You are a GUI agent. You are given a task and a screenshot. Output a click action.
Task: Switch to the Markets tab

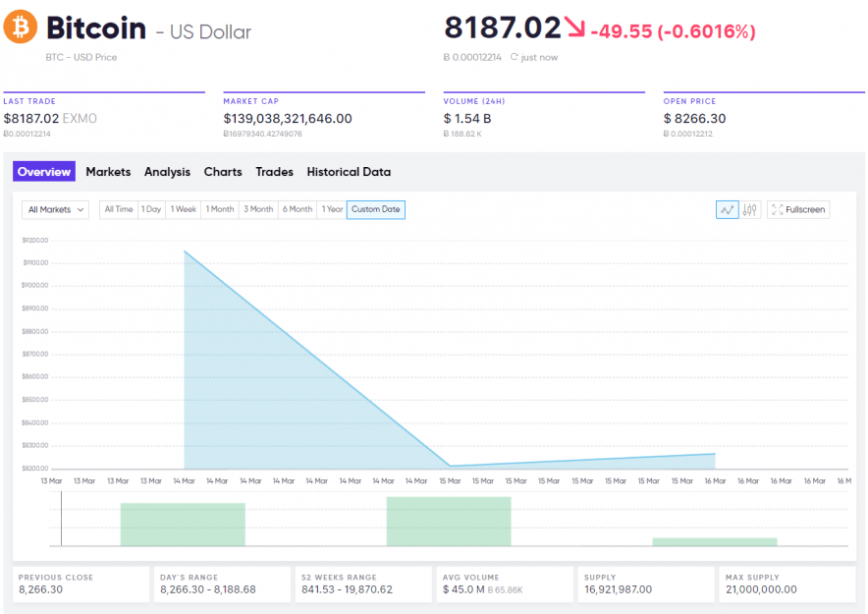(108, 172)
